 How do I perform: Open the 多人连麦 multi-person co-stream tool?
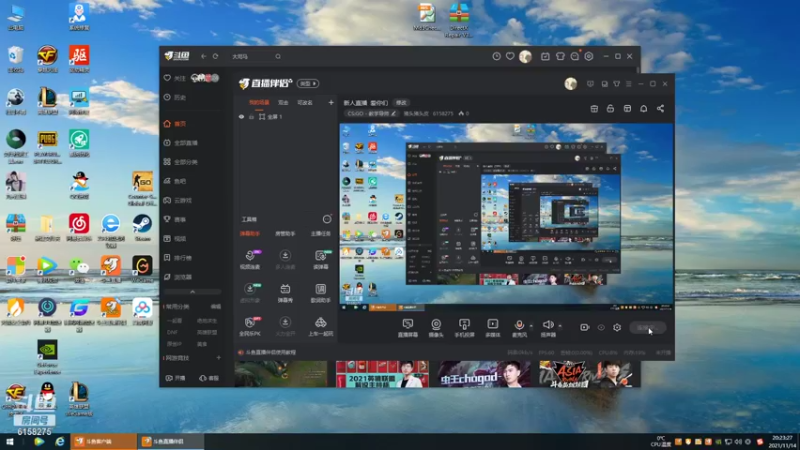point(285,260)
